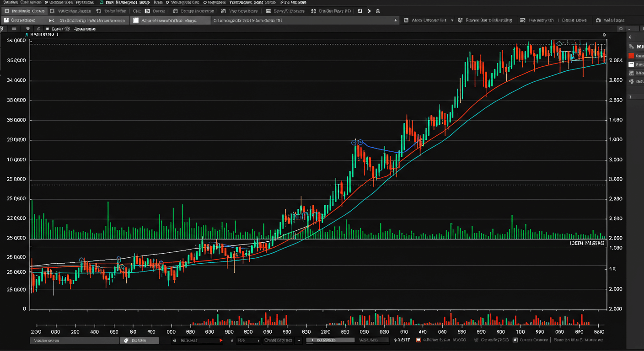The image size is (644, 351).
Task: Click the circle icon above the right price axis
Action: point(621,29)
